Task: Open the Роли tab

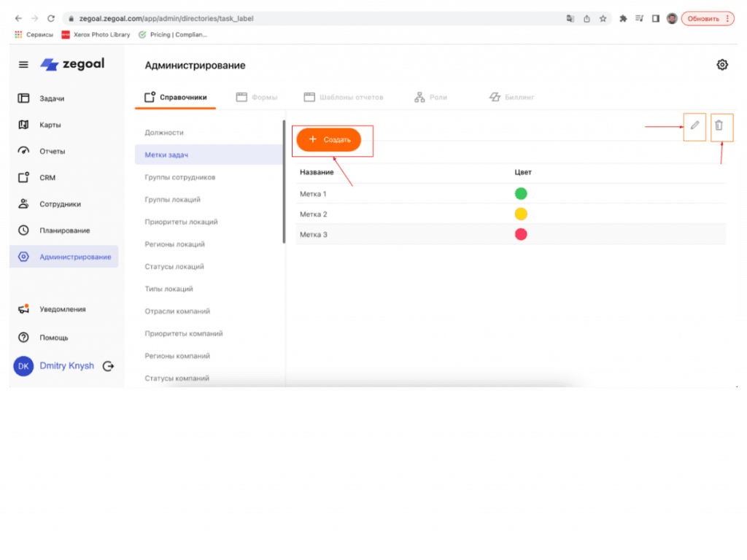Action: coord(430,97)
